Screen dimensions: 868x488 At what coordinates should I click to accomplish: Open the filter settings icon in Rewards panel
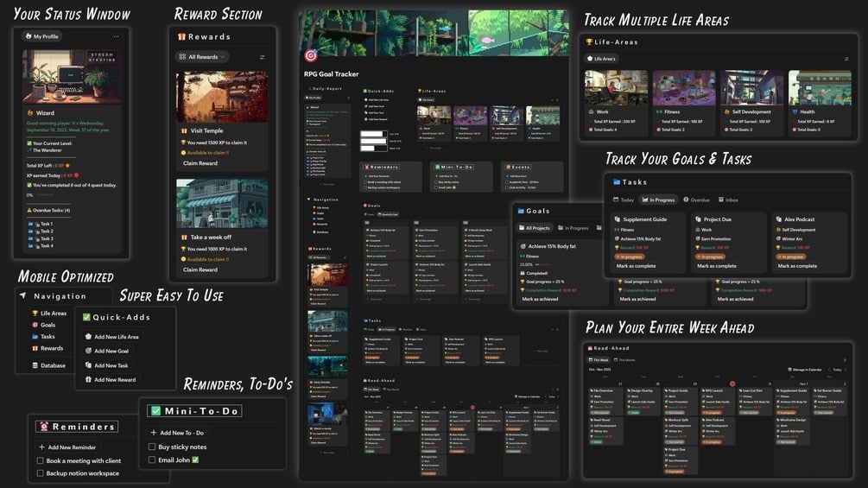262,57
